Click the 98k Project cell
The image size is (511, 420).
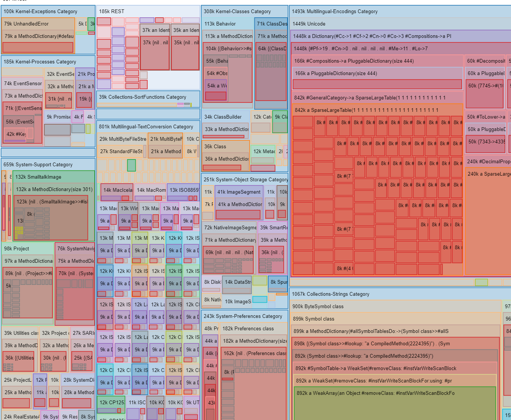pos(17,249)
